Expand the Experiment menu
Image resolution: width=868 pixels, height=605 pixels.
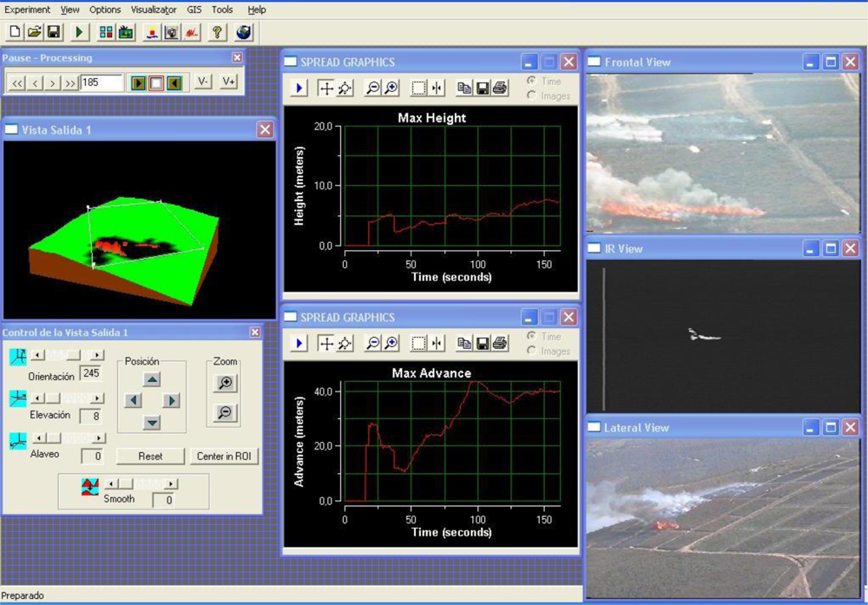28,10
